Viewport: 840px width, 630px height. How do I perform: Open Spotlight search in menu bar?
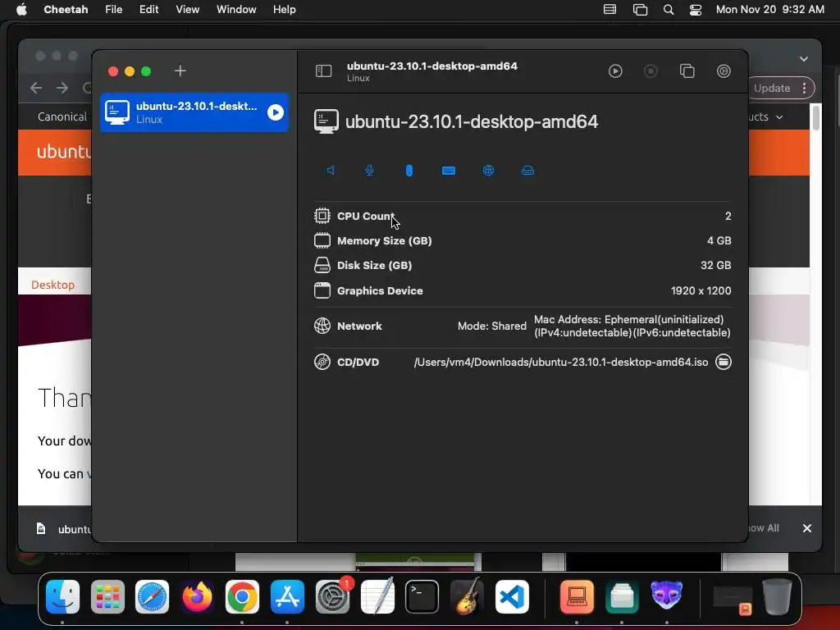(669, 10)
